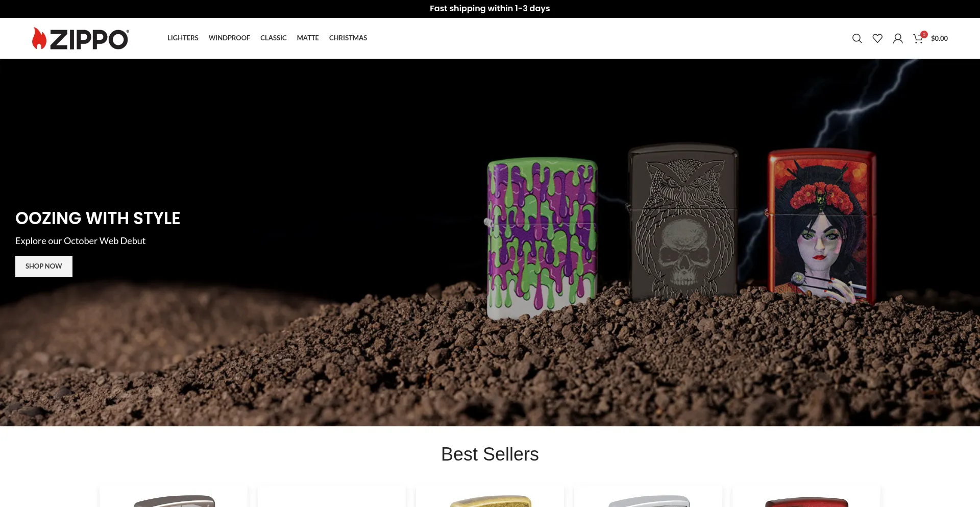Open the red best seller lighter card
The image size is (980, 507).
806,496
